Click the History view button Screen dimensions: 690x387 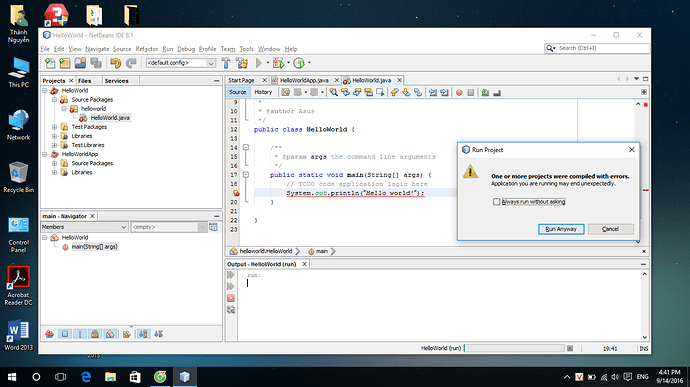263,92
